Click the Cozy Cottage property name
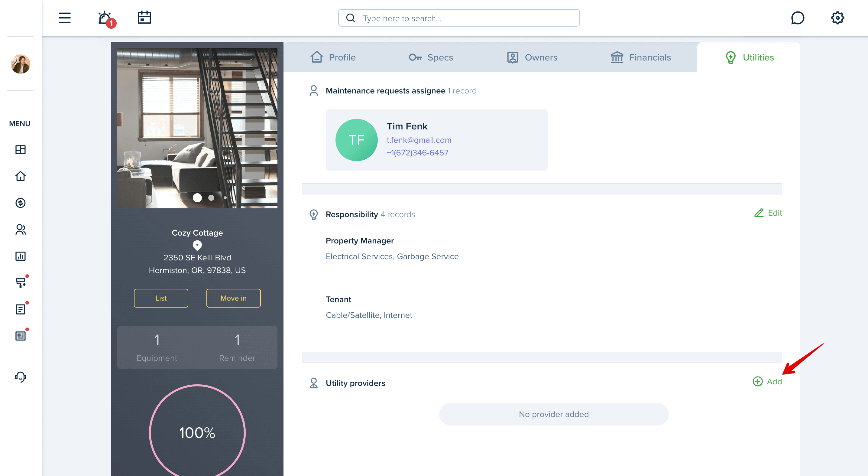The image size is (868, 476). [x=197, y=233]
